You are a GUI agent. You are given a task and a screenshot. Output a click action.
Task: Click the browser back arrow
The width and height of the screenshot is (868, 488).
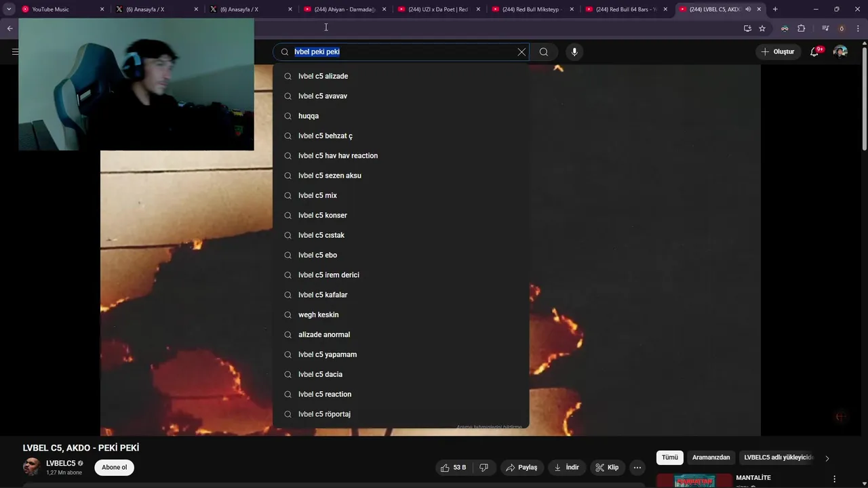point(9,28)
